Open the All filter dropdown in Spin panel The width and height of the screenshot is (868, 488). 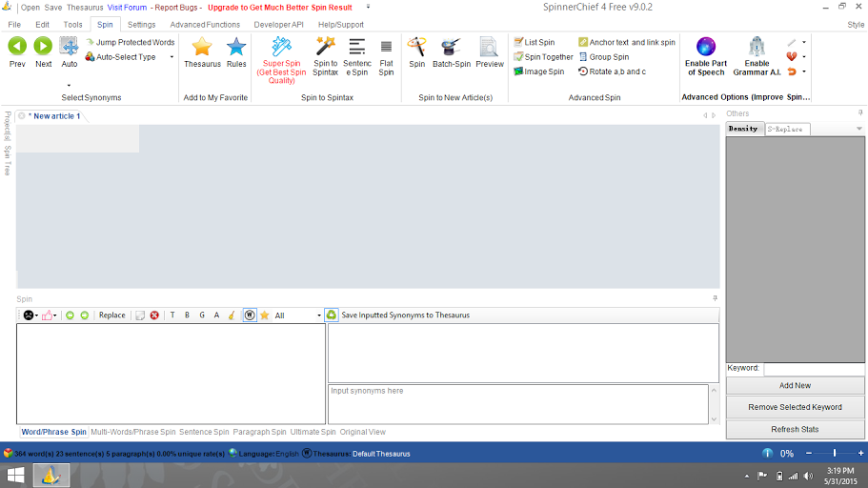(318, 315)
